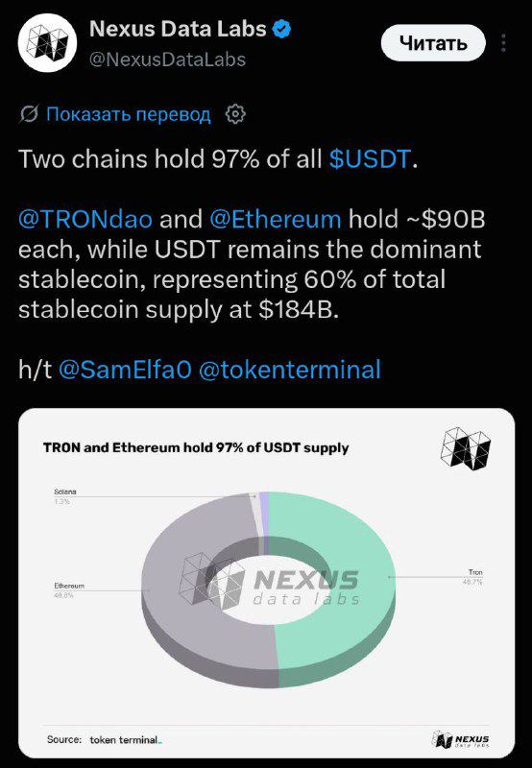Image resolution: width=532 pixels, height=768 pixels.
Task: Click the Nexus logo in chart corner
Action: coord(466,448)
